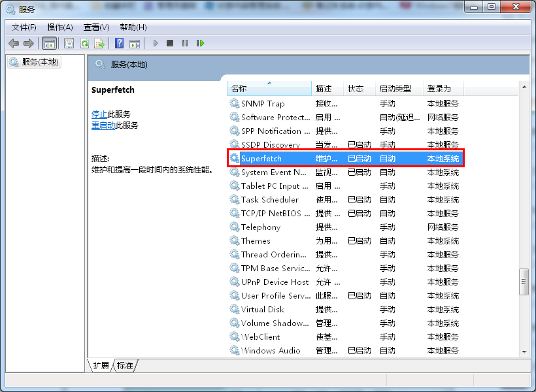Viewport: 536px width, 392px height.
Task: Select the Volume Shadow Copy service name
Action: [x=275, y=323]
